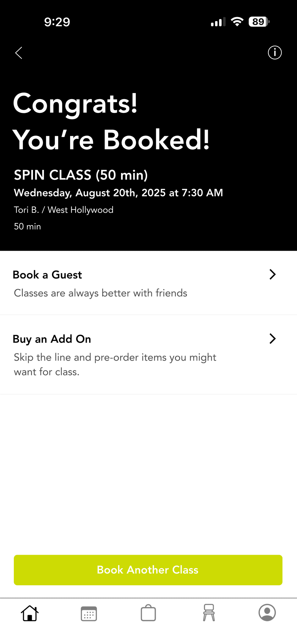
Task: Tap the Wednesday, August 20th date line
Action: pyautogui.click(x=118, y=193)
